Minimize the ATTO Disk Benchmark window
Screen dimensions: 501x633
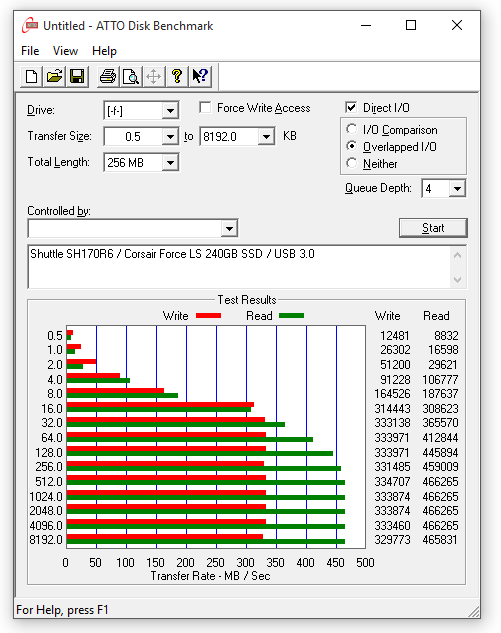(366, 25)
